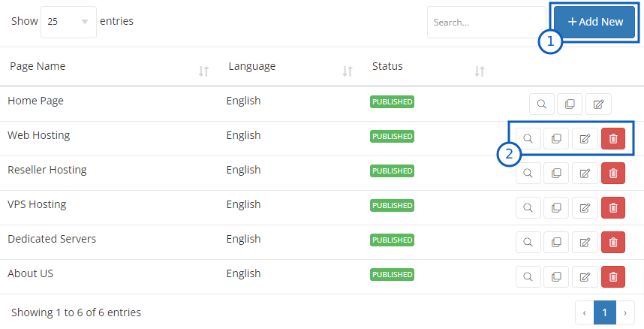644x329 pixels.
Task: Go to the previous page arrow
Action: point(585,312)
